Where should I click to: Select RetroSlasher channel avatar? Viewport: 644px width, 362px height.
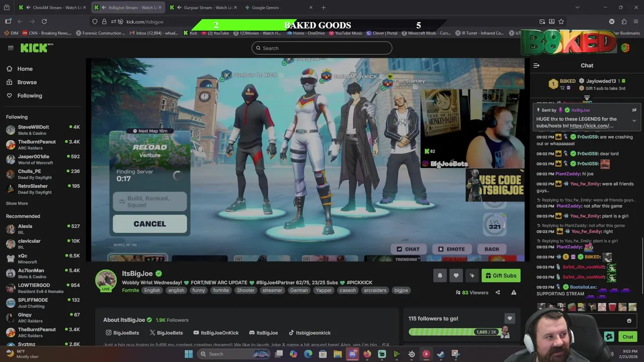[11, 189]
